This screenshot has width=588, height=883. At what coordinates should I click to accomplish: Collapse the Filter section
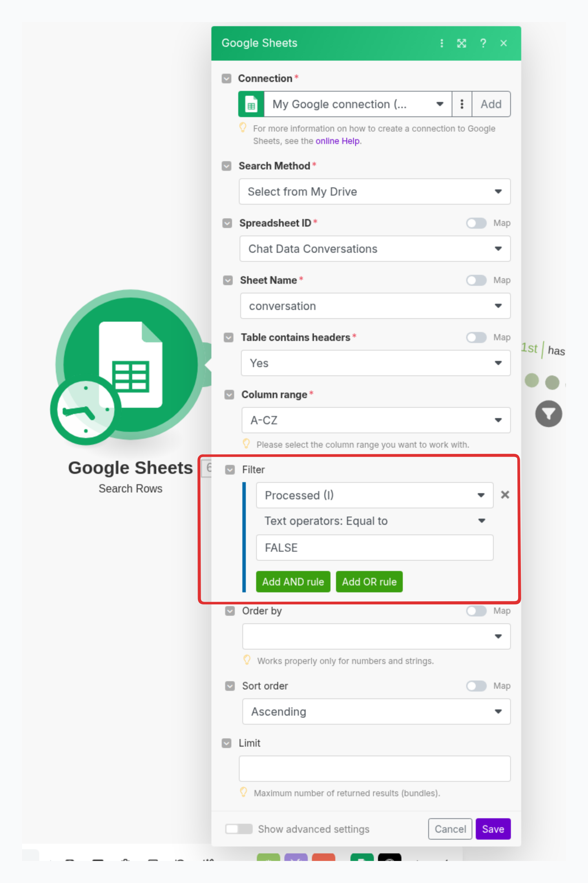(x=230, y=470)
